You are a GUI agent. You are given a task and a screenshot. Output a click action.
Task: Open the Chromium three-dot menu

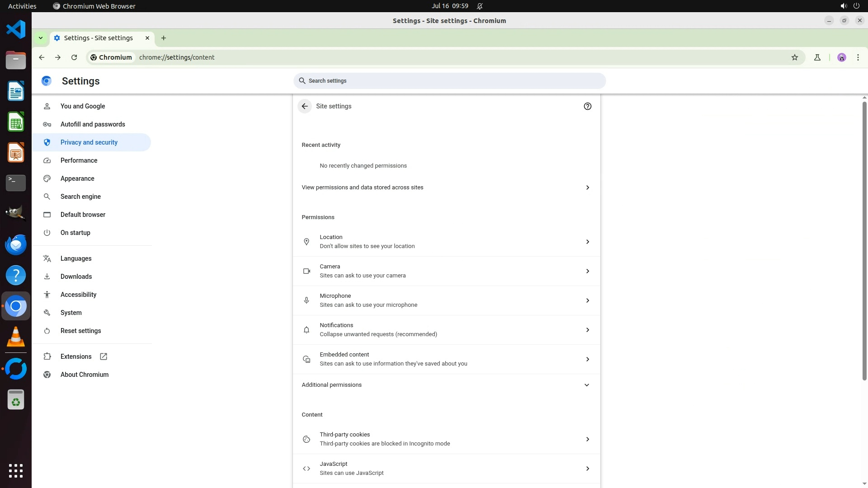point(858,57)
